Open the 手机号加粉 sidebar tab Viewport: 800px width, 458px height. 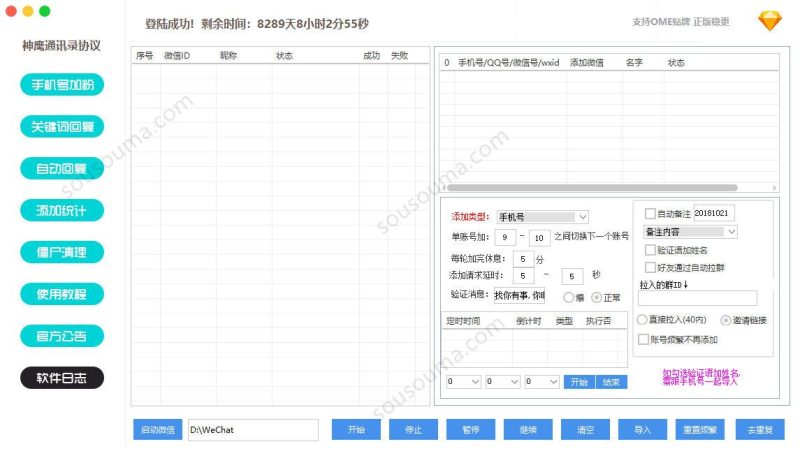point(62,85)
